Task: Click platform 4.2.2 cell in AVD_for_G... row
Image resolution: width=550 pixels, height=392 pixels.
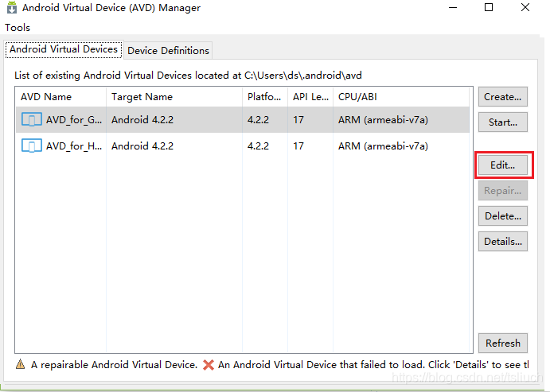Action: tap(258, 120)
